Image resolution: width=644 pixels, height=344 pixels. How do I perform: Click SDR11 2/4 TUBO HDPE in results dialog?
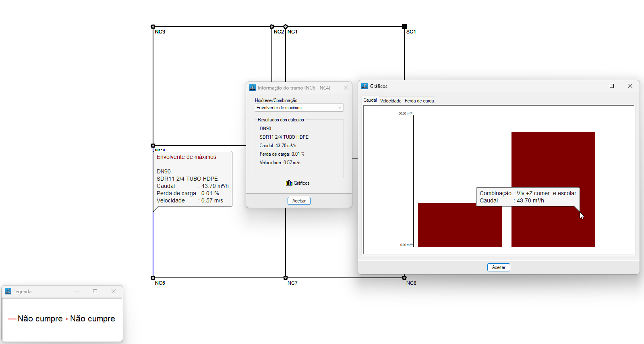[x=284, y=137]
